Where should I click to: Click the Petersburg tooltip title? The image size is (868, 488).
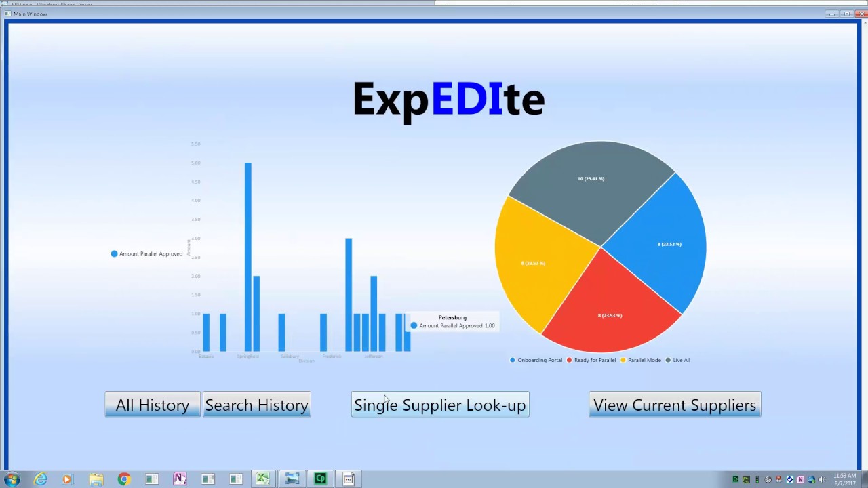(x=452, y=317)
